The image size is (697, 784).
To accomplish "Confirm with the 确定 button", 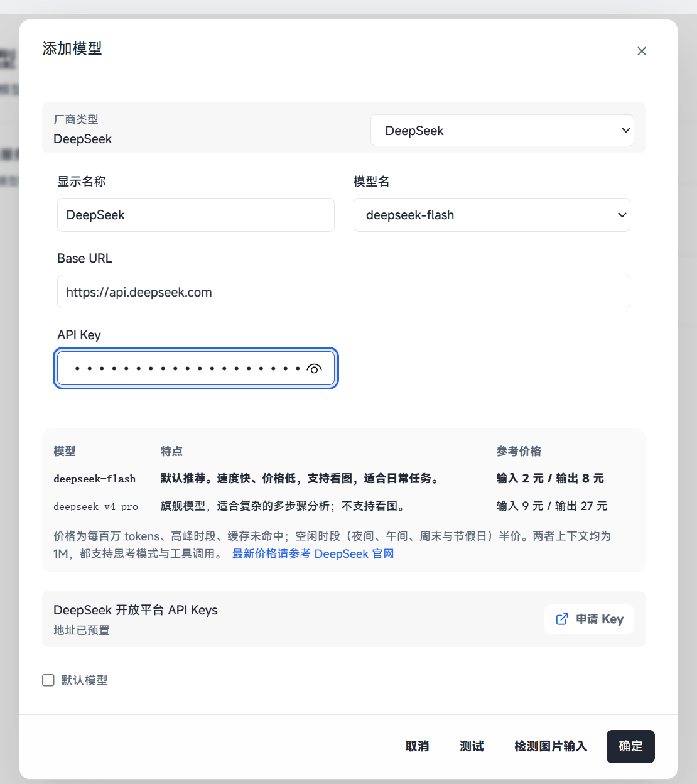I will (x=630, y=746).
